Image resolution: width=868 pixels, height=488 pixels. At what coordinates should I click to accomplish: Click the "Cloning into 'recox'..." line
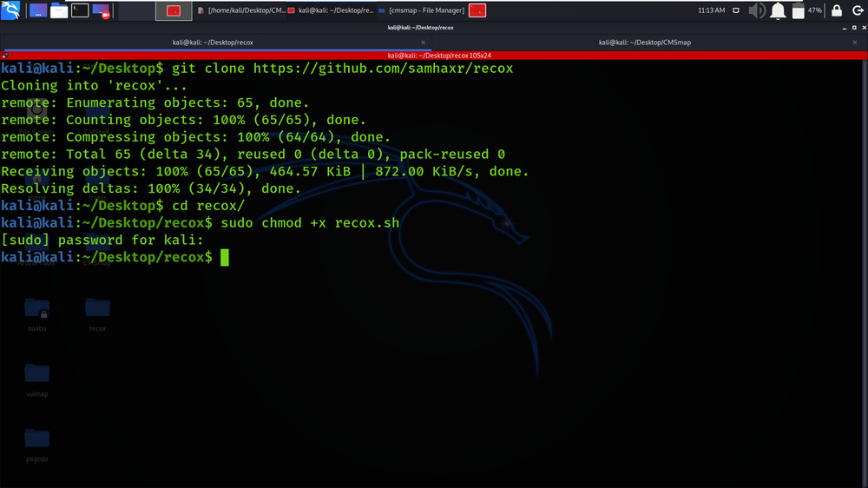pos(94,86)
